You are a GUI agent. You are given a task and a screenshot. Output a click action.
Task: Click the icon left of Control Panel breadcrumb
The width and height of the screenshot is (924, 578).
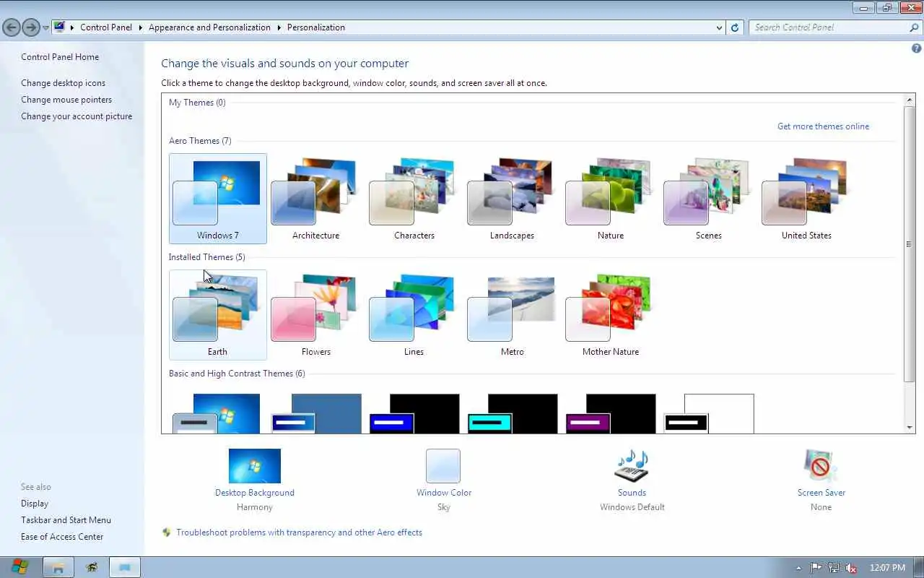point(59,27)
